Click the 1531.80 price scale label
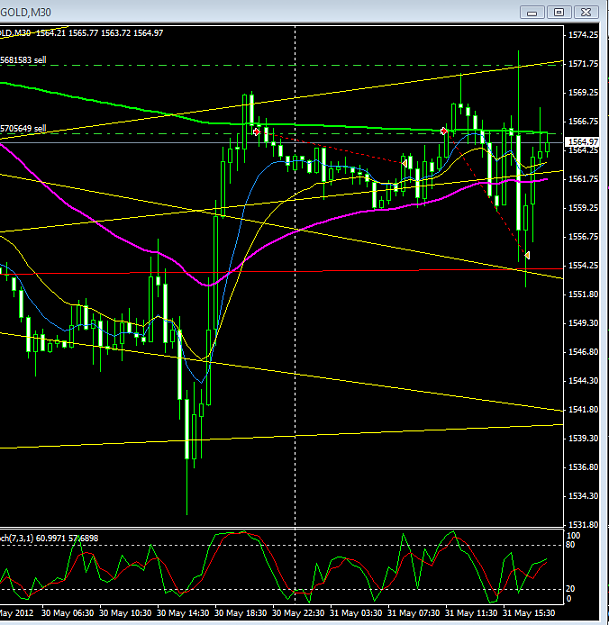The width and height of the screenshot is (609, 625). pos(583,525)
